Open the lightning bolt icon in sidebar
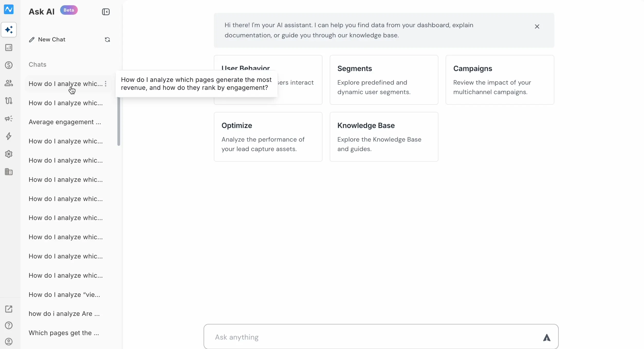The width and height of the screenshot is (644, 349). pyautogui.click(x=9, y=136)
